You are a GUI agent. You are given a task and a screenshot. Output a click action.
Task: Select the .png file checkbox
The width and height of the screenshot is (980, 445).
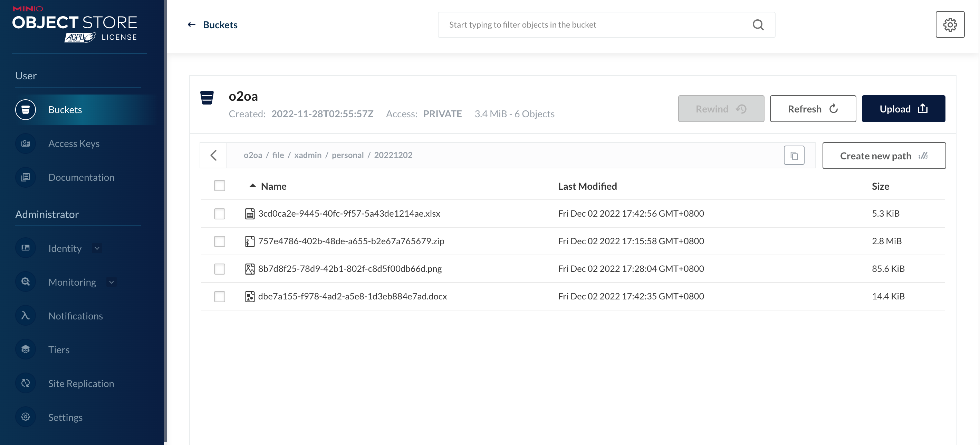[220, 269]
